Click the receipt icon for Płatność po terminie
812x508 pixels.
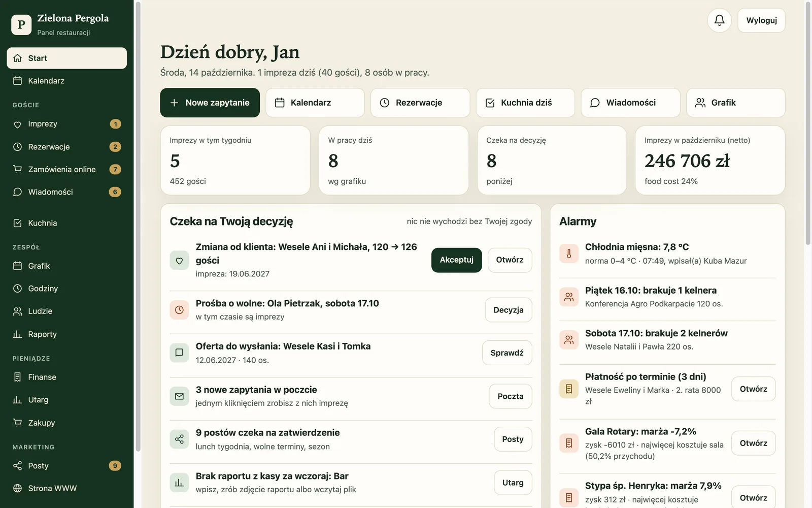(x=569, y=389)
